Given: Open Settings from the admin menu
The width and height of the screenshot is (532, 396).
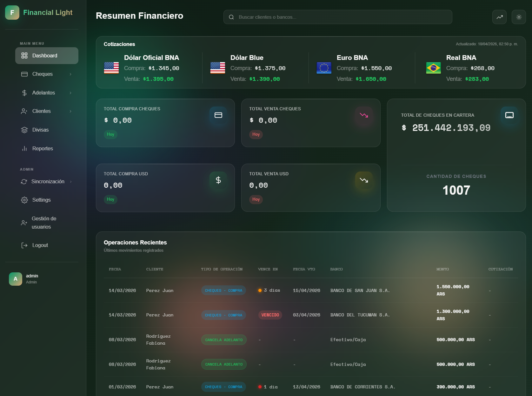Looking at the screenshot, I should pos(41,200).
